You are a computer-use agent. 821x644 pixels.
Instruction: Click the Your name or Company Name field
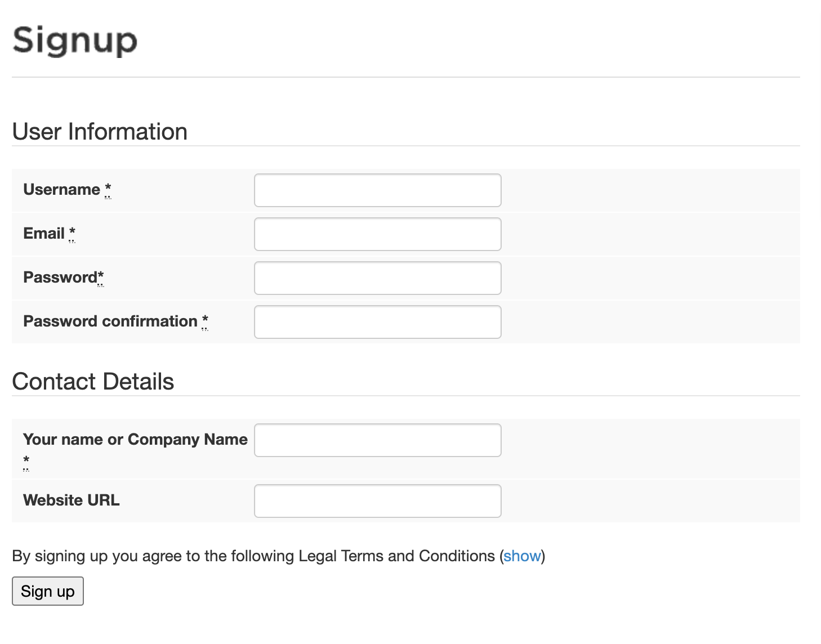[378, 440]
